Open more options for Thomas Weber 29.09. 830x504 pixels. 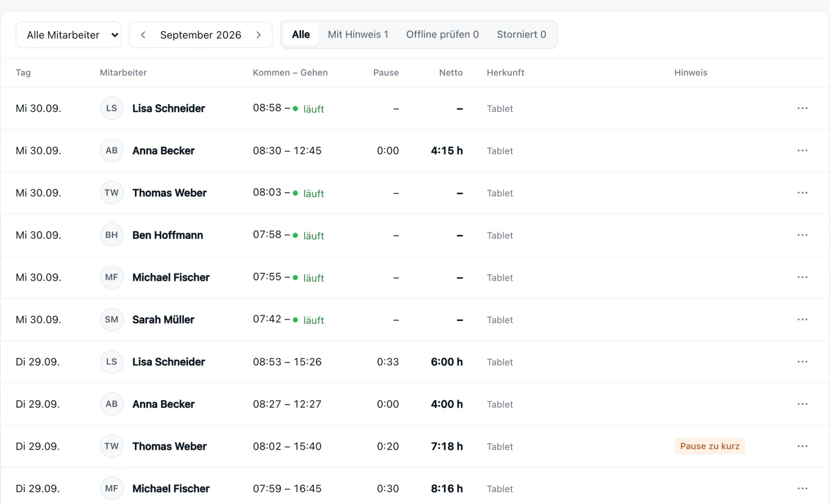click(x=803, y=446)
